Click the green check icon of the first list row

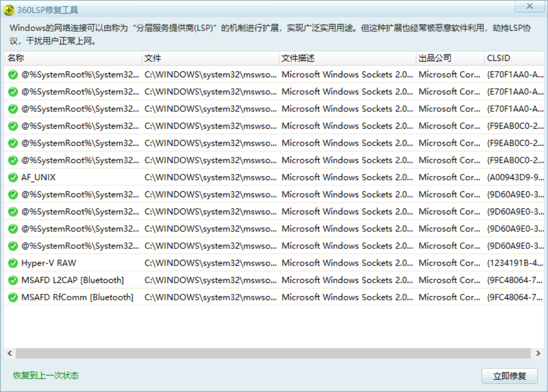click(x=13, y=75)
